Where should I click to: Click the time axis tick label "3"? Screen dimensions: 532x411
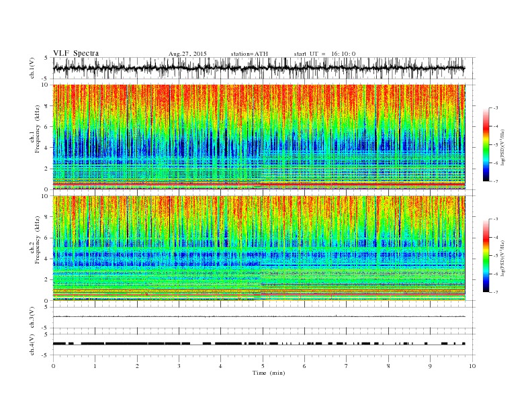pyautogui.click(x=179, y=366)
